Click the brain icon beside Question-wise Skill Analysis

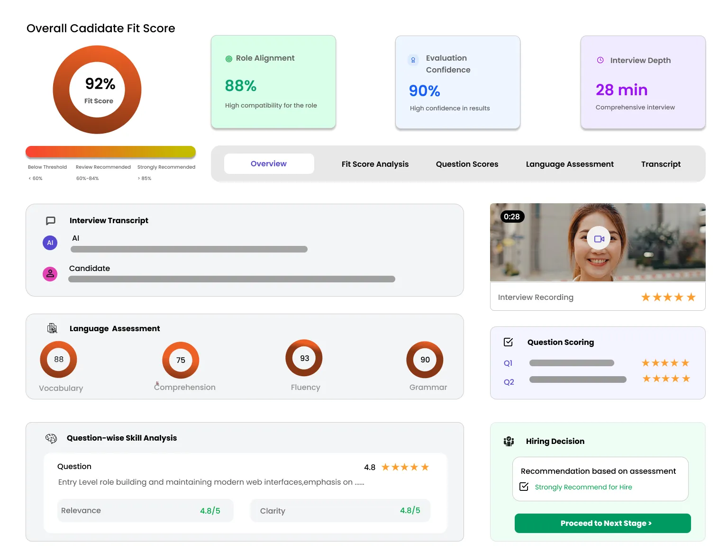tap(51, 438)
